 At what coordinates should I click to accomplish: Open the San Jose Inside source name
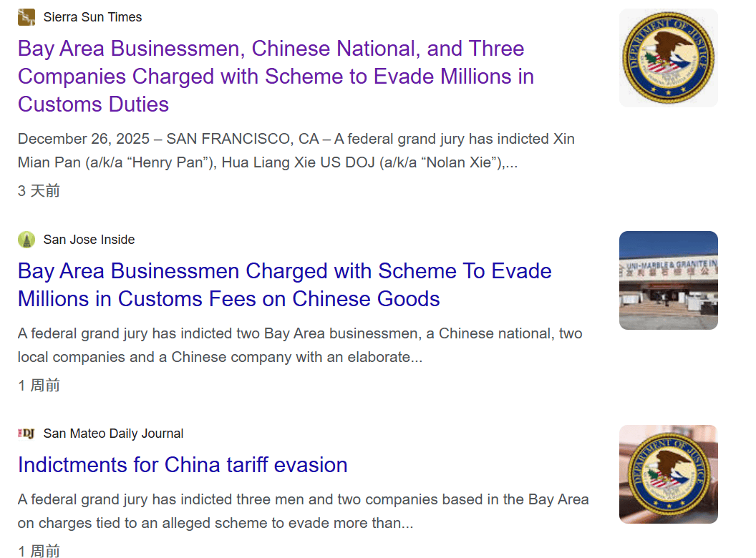pos(89,240)
